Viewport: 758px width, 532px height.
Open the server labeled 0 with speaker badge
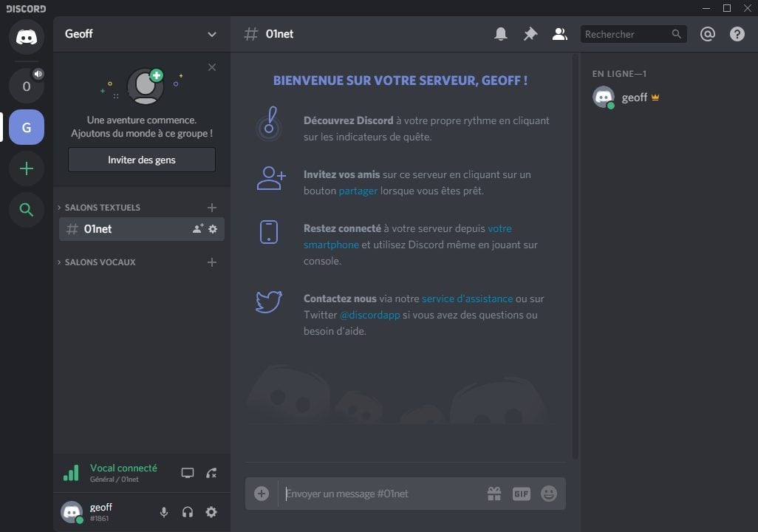point(27,86)
